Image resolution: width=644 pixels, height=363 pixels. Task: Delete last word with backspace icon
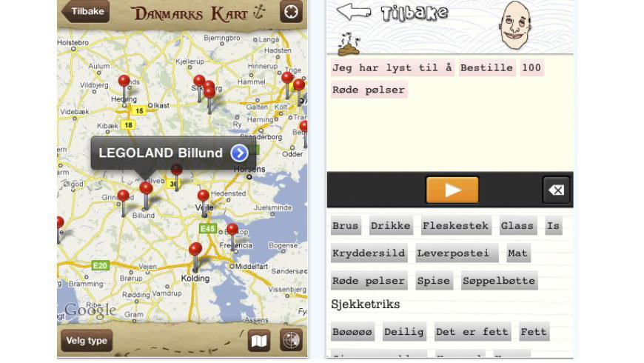click(x=556, y=190)
